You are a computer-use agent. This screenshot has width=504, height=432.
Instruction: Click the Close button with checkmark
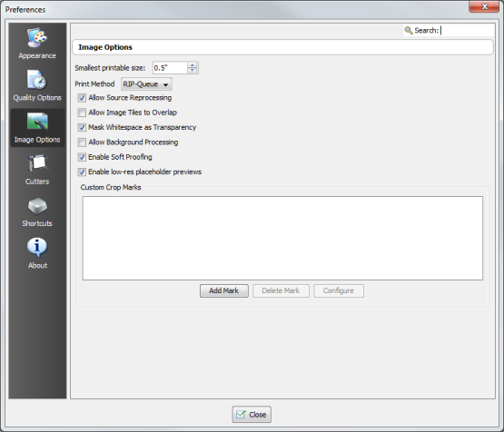252,415
